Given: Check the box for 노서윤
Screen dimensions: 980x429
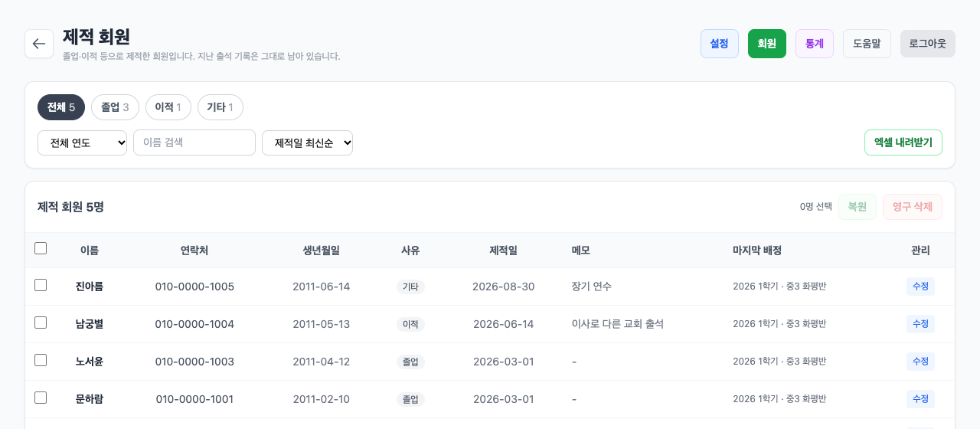Looking at the screenshot, I should pyautogui.click(x=41, y=360).
